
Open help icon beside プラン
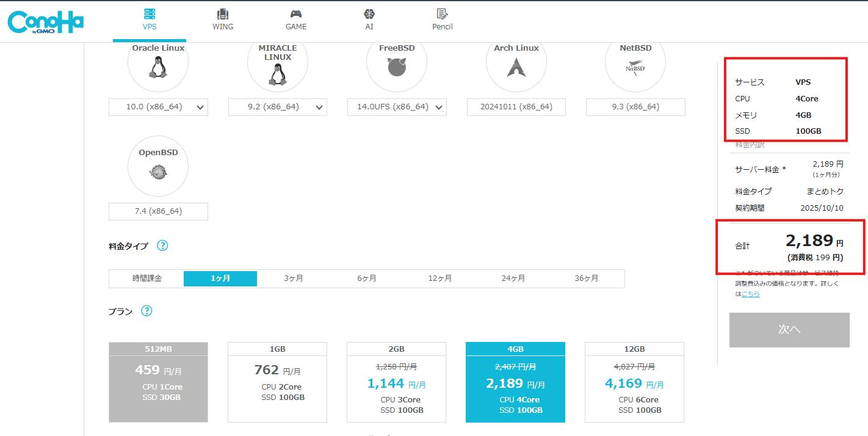[146, 311]
